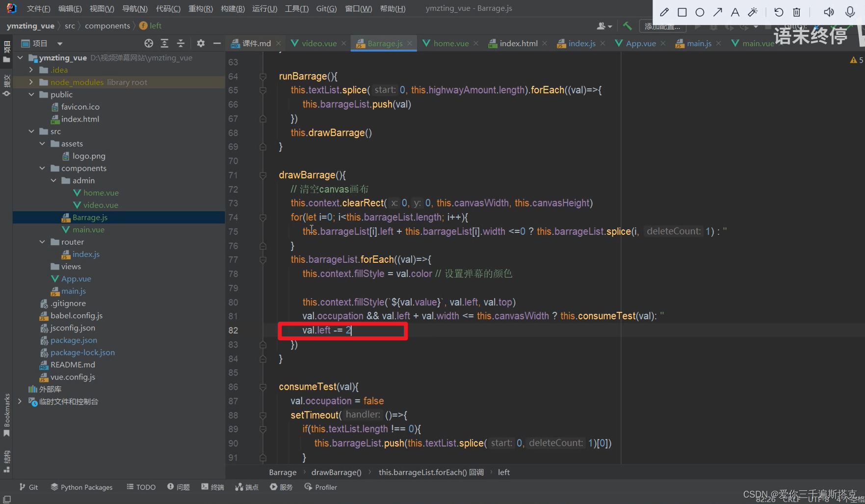Select package.json in project tree

point(74,340)
